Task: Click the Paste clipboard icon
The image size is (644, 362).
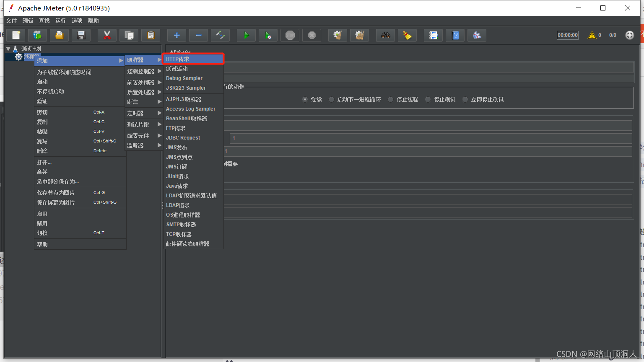Action: [151, 36]
